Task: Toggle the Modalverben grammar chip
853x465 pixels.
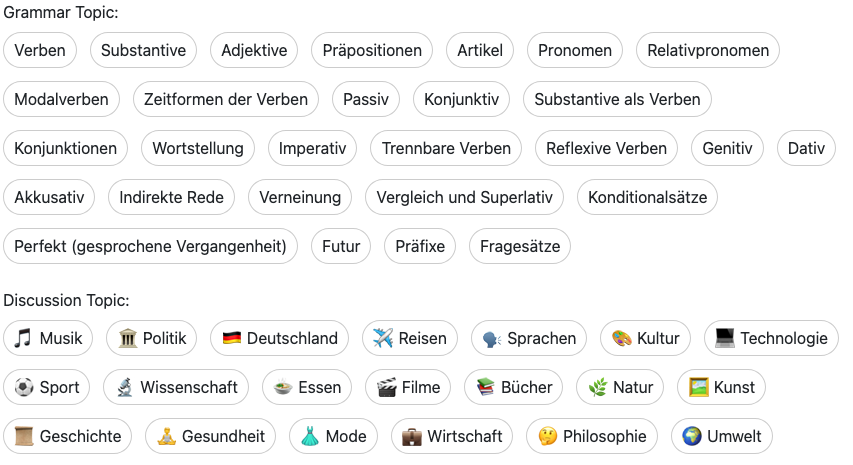Action: tap(61, 99)
